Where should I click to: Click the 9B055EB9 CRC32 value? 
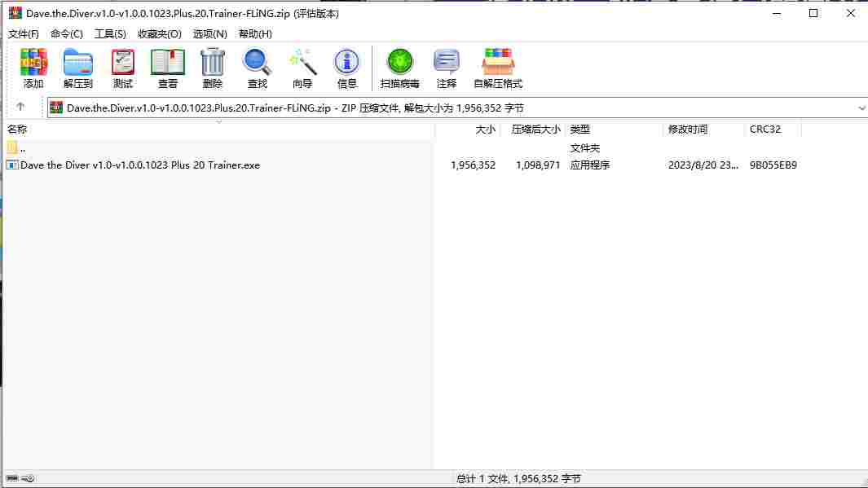click(773, 165)
